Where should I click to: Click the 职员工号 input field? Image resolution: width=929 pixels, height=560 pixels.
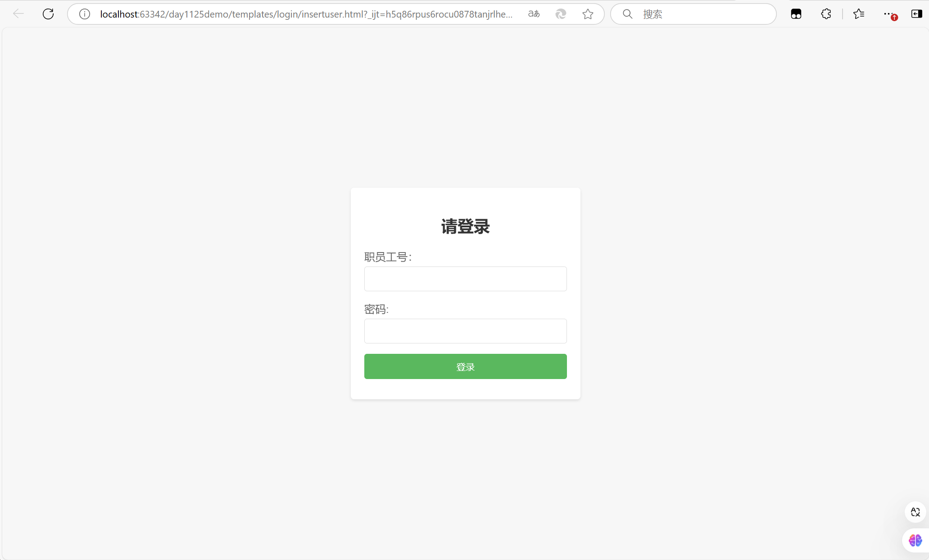(465, 279)
